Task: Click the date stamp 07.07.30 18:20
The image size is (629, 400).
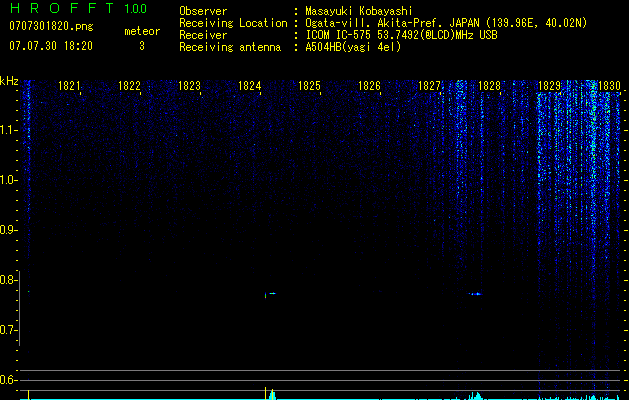Action: [x=51, y=46]
